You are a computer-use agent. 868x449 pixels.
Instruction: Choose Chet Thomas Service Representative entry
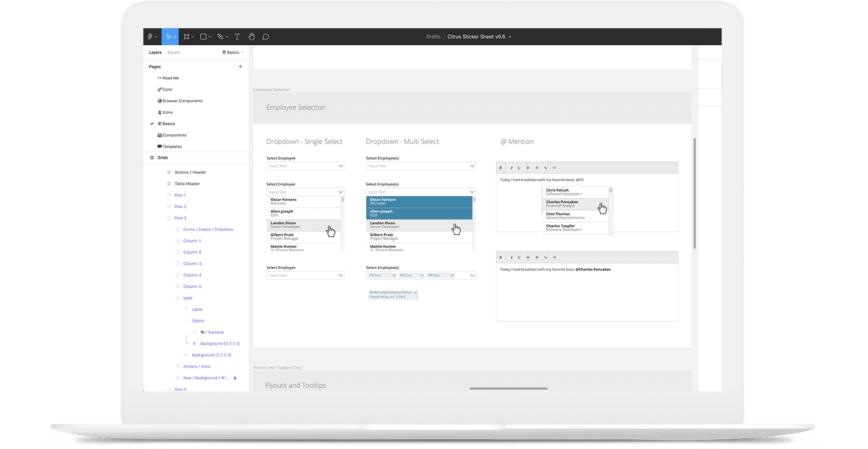point(575,216)
